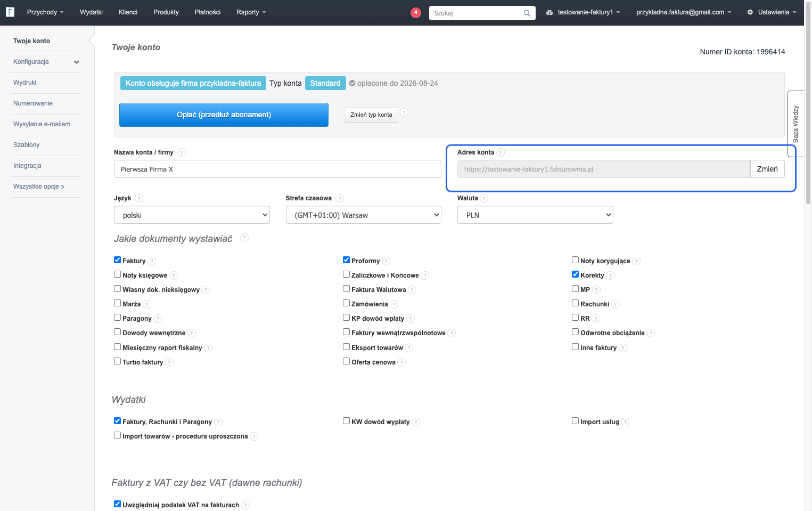812x511 pixels.
Task: Click the help icon next to Zmień typ konta
Action: coord(404,112)
